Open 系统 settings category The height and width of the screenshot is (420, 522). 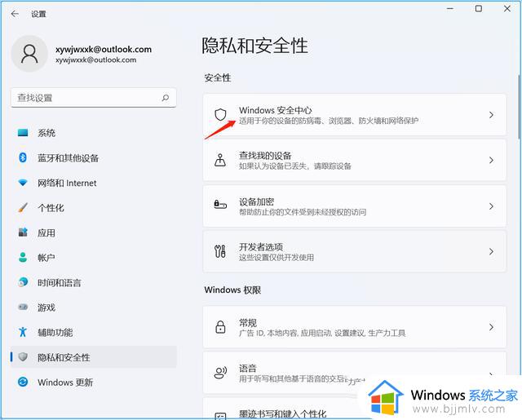coord(94,133)
